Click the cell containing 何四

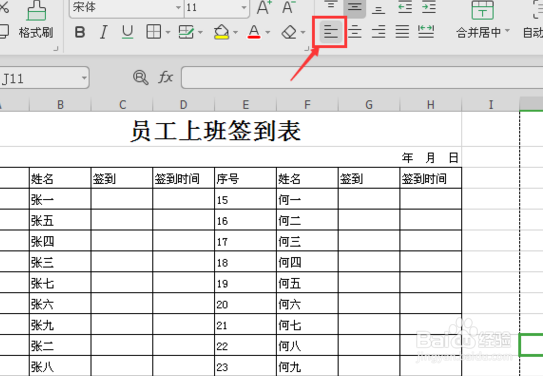click(x=307, y=262)
